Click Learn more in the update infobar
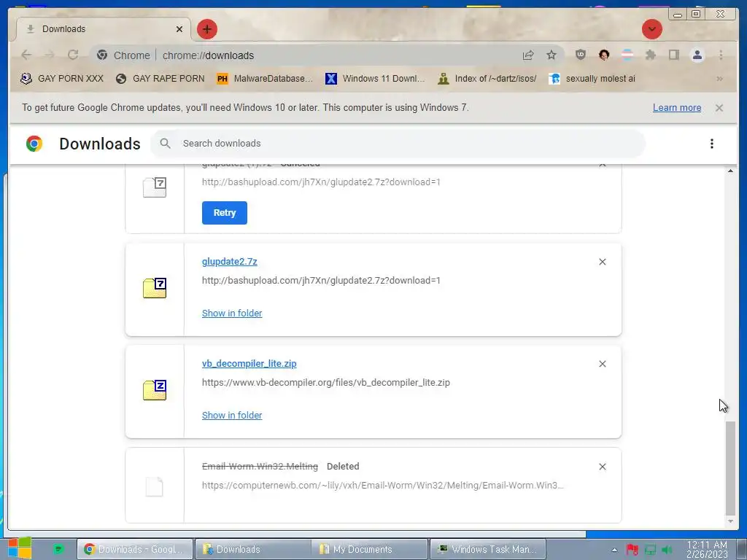The height and width of the screenshot is (560, 747). [676, 108]
